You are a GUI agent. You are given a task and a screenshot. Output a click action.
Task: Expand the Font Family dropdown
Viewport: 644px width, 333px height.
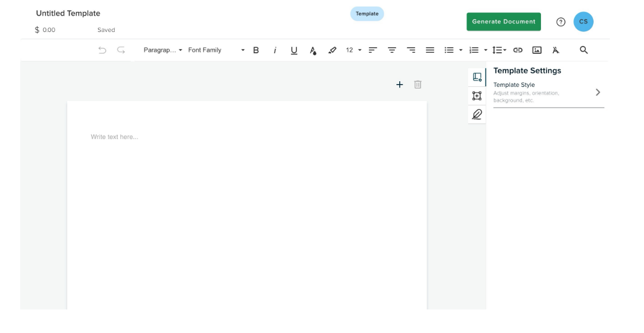216,50
